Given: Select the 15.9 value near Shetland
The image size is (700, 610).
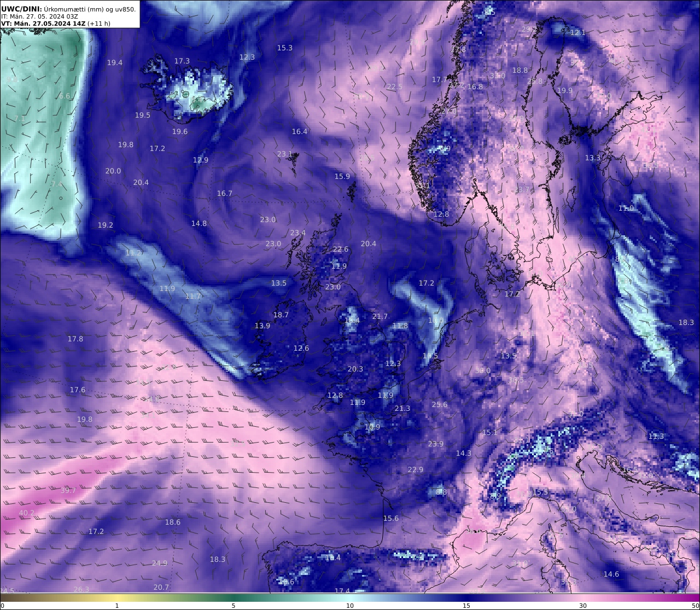Looking at the screenshot, I should tap(342, 177).
